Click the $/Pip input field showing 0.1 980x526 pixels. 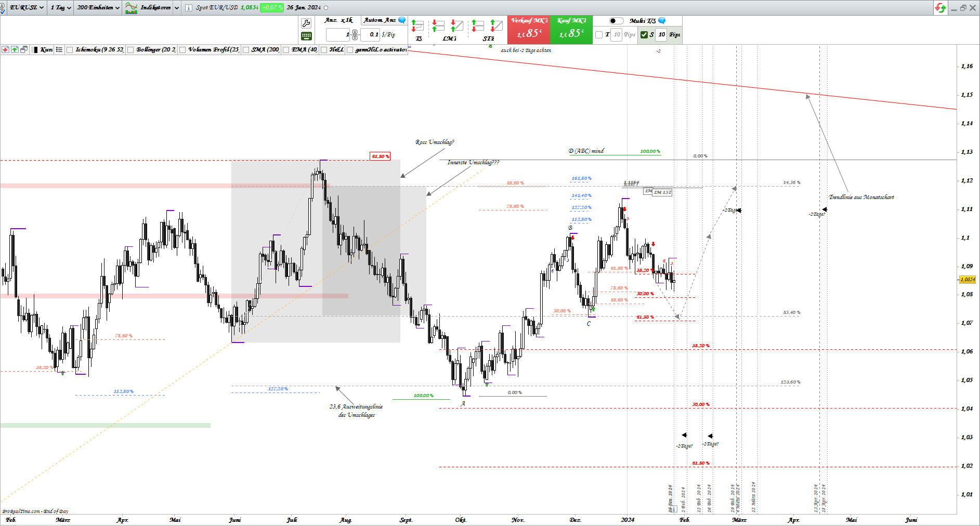point(370,35)
